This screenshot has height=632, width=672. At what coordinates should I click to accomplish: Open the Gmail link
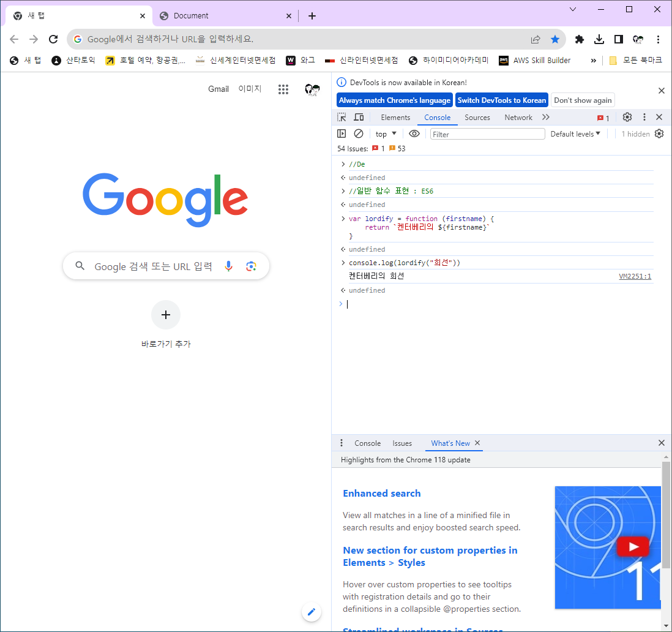218,89
